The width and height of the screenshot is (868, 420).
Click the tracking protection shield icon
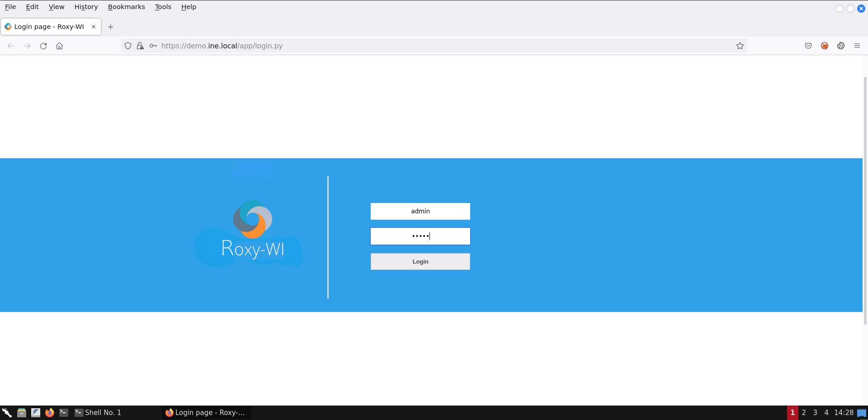point(127,46)
